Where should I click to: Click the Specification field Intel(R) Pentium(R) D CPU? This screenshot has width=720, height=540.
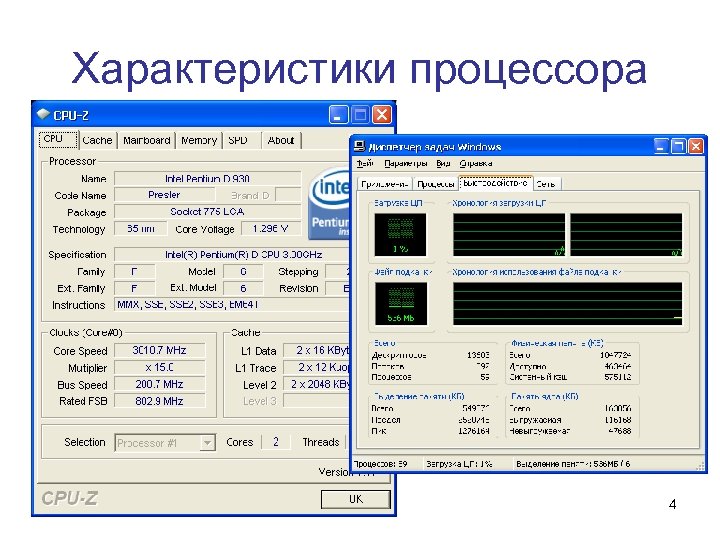pyautogui.click(x=232, y=254)
